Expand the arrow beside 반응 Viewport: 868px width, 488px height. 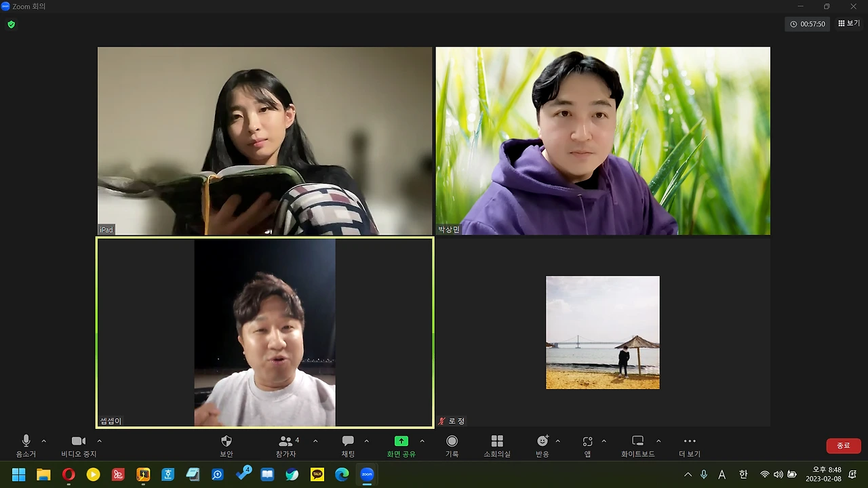click(558, 441)
